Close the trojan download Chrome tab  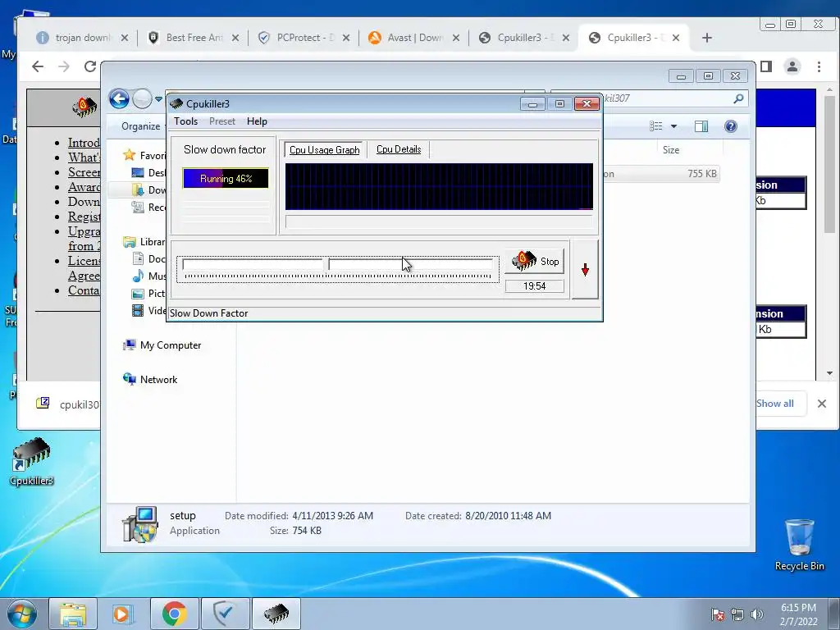coord(125,38)
